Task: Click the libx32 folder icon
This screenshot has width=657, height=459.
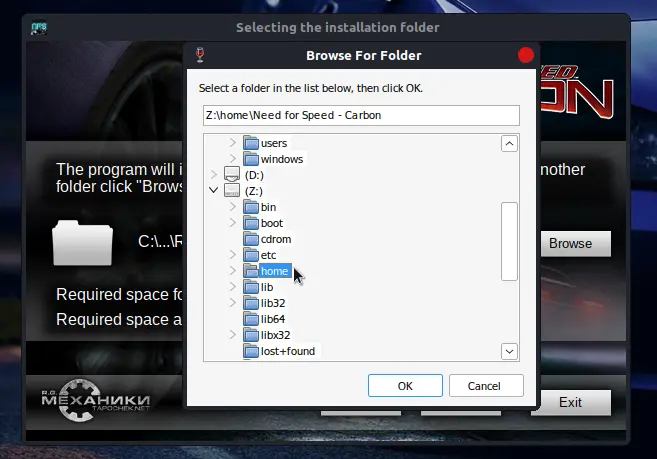Action: click(x=251, y=335)
